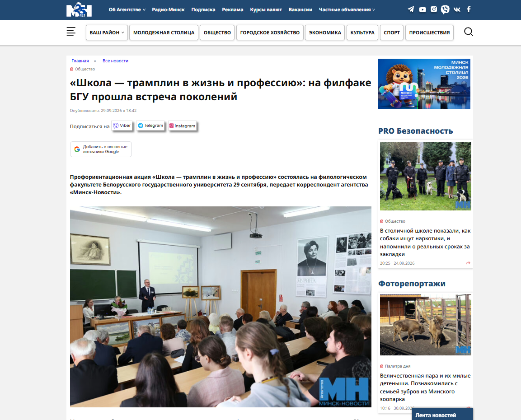The height and width of the screenshot is (420, 521).
Task: Open the police dogs article thumbnail
Action: click(425, 176)
